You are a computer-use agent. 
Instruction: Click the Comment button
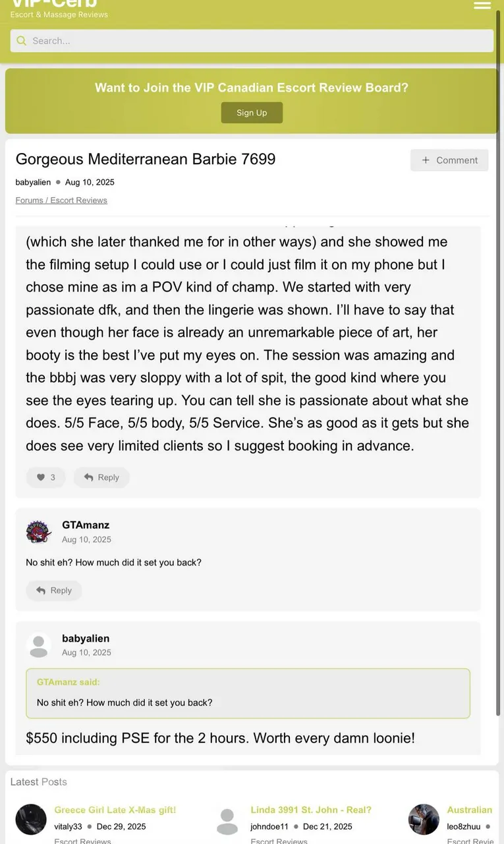pyautogui.click(x=449, y=160)
